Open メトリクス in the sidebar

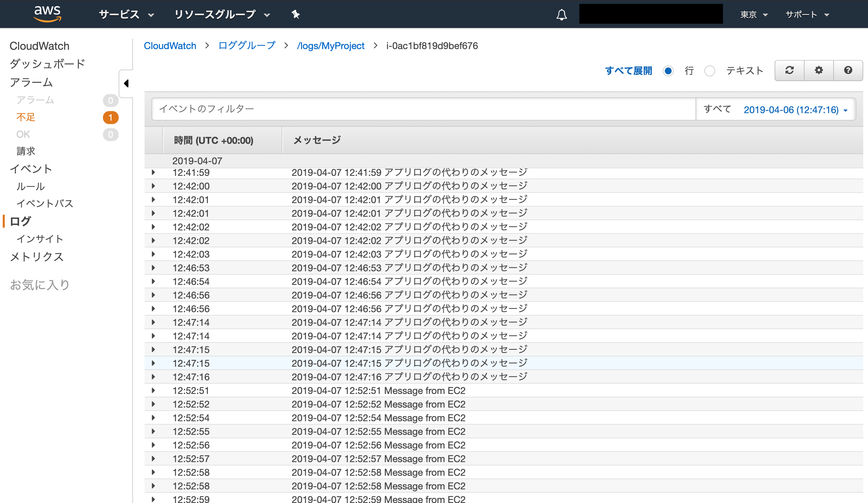point(36,257)
